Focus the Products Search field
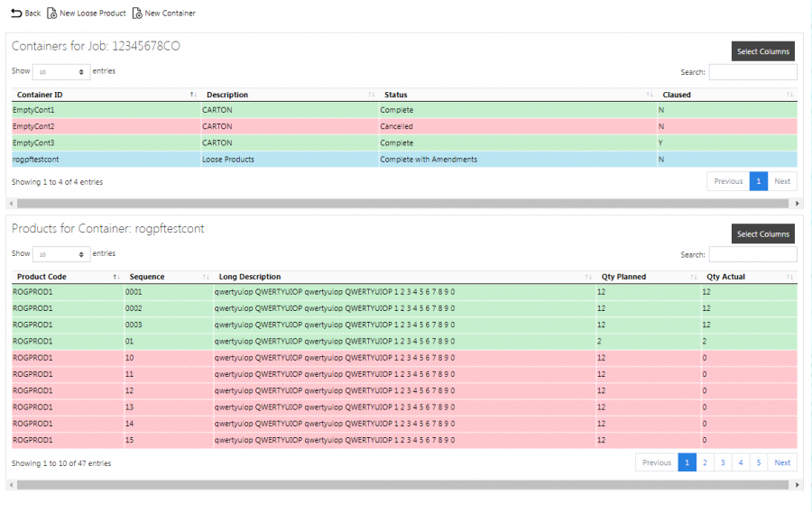The width and height of the screenshot is (812, 512). coord(752,254)
